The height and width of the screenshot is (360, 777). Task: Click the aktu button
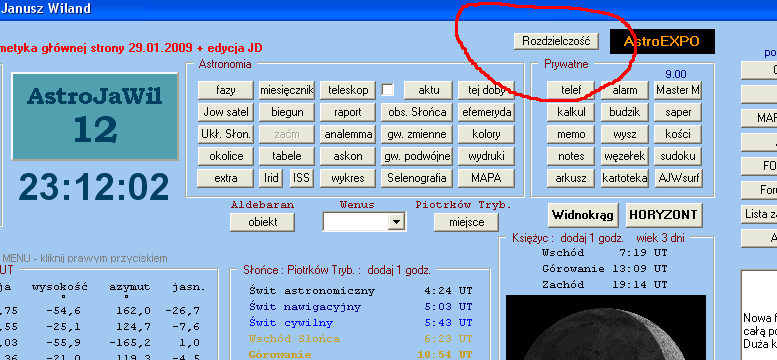coord(429,90)
